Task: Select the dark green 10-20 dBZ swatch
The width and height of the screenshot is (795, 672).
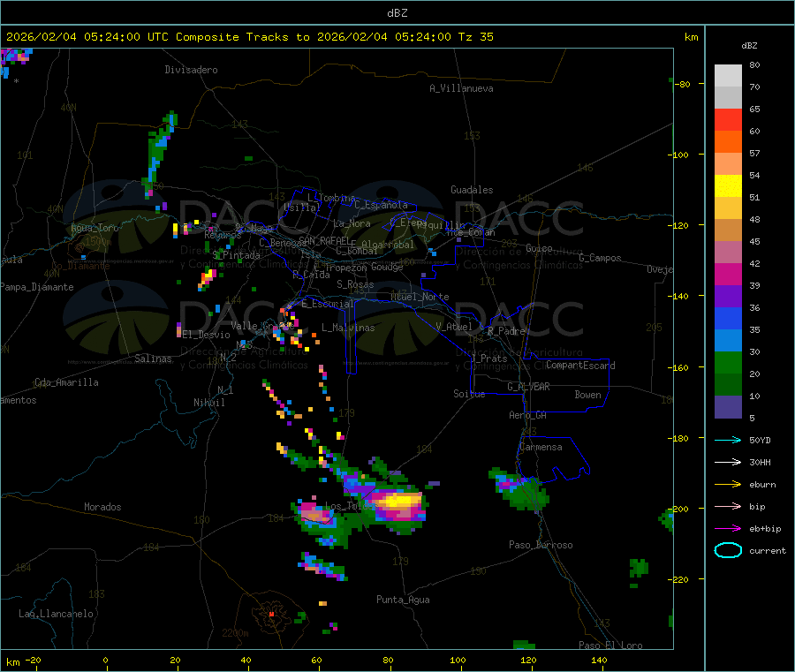Action: [x=728, y=384]
